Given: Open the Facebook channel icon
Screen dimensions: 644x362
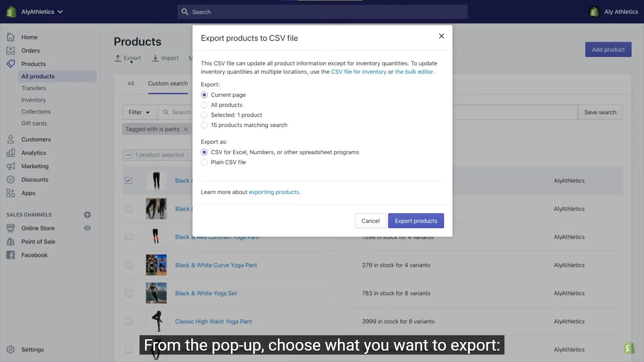Looking at the screenshot, I should 11,255.
